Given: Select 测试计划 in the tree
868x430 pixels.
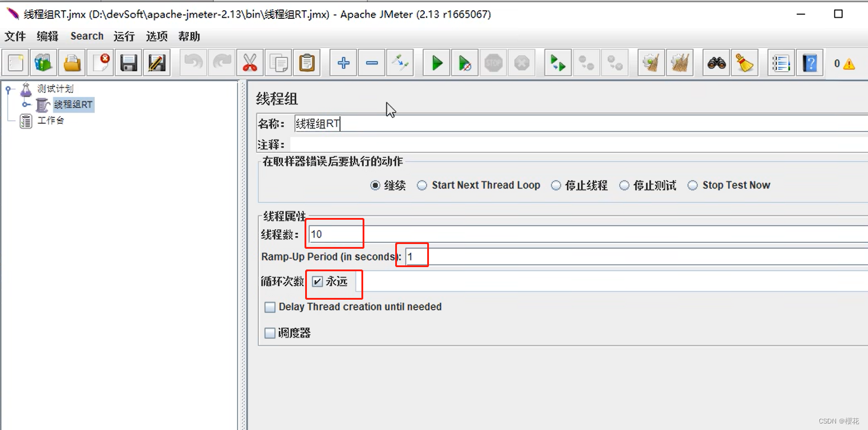Looking at the screenshot, I should [55, 89].
